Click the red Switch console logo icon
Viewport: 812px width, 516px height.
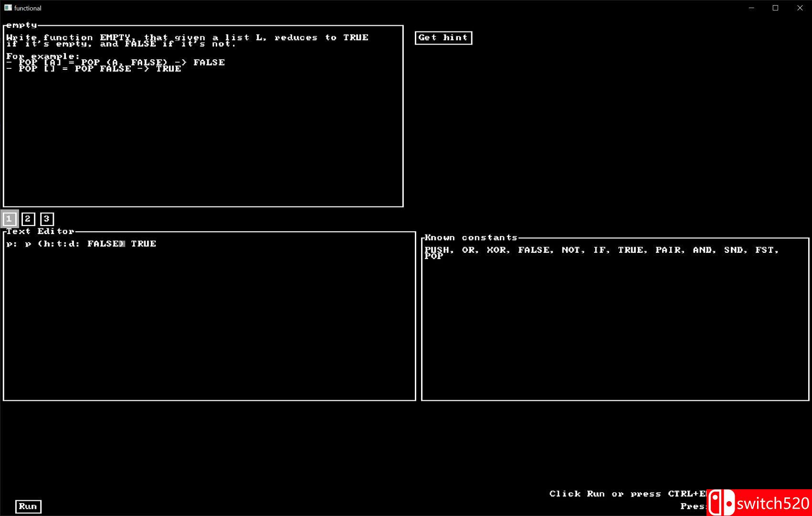[721, 503]
